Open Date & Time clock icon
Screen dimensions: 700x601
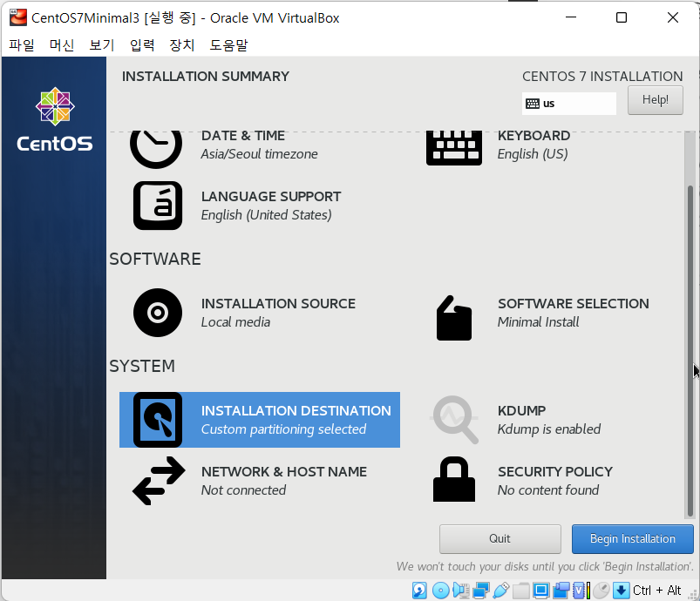point(156,149)
